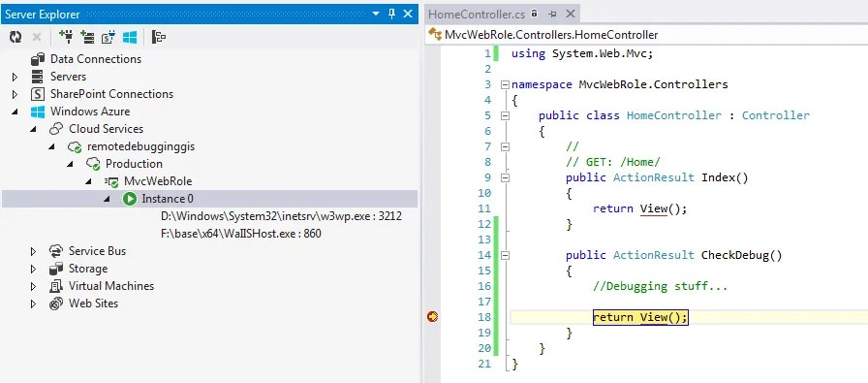Expand the SharePoint Connections node

15,94
